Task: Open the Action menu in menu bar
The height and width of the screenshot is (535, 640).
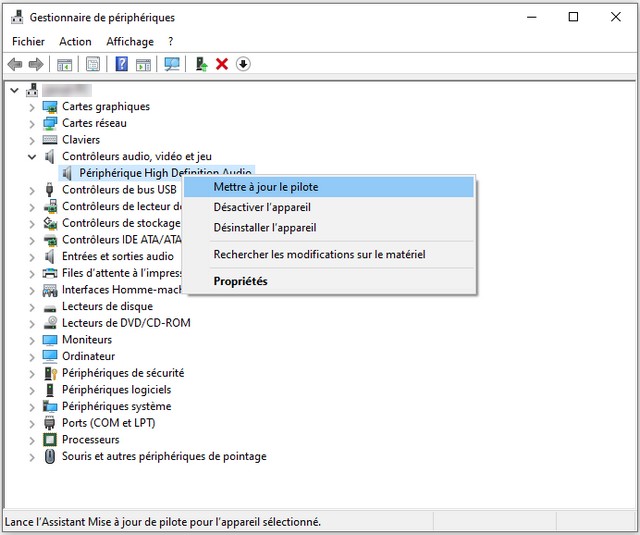Action: [x=75, y=42]
